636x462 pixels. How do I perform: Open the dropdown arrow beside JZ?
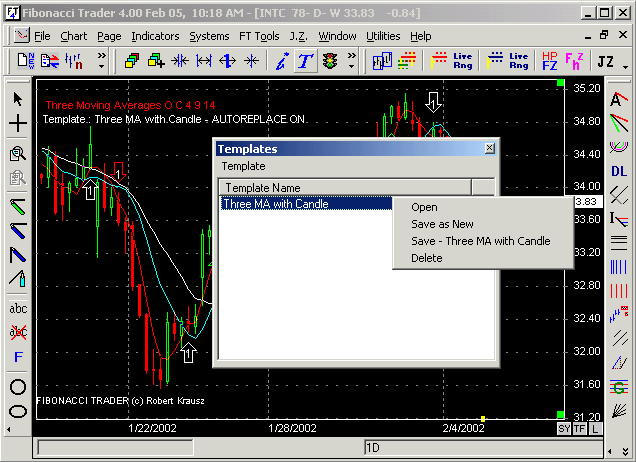[x=625, y=67]
